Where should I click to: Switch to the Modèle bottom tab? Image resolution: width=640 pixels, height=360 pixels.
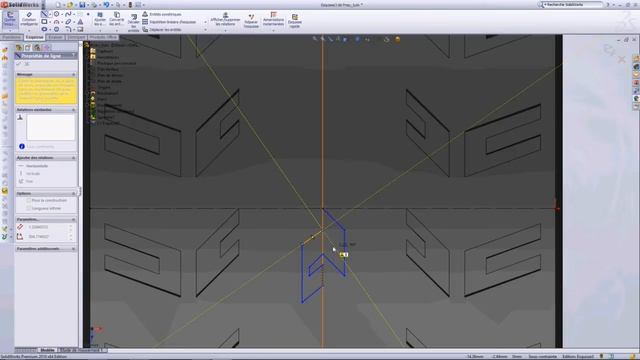(47, 350)
